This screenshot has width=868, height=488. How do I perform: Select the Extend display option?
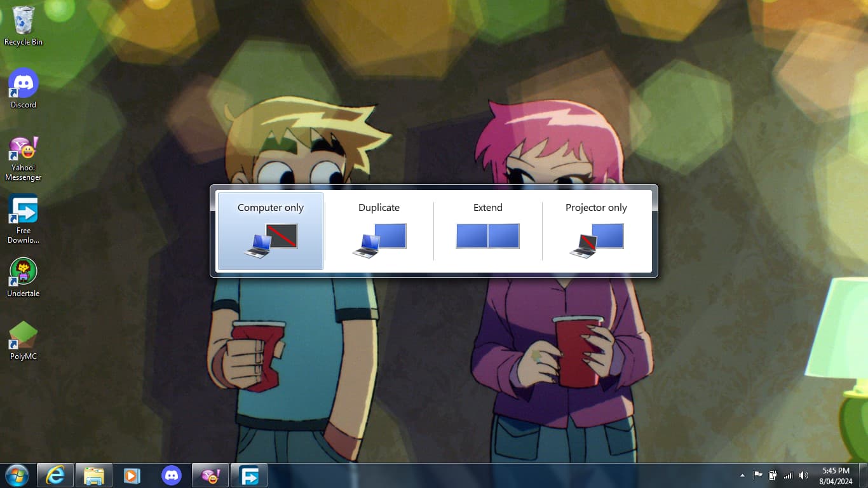click(x=487, y=231)
